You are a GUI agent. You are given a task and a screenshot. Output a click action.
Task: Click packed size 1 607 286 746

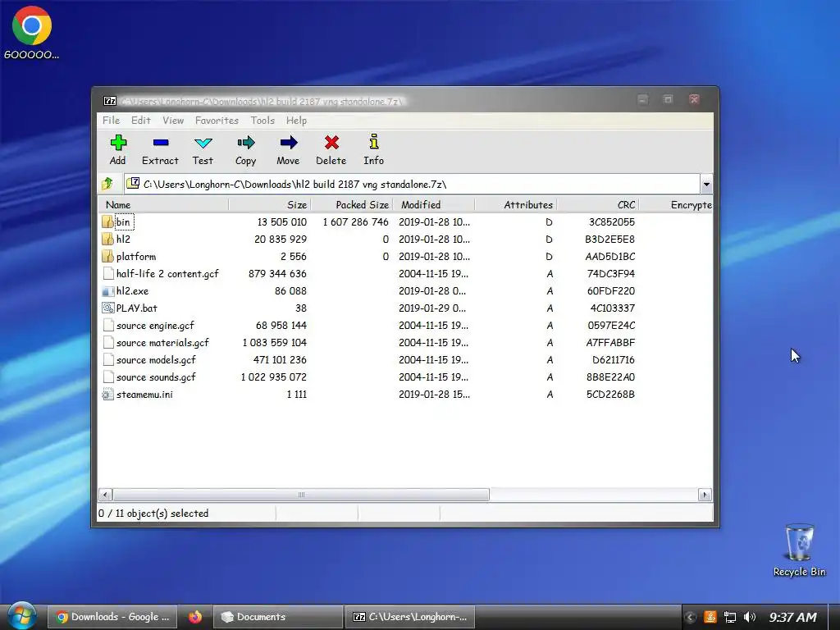tap(356, 221)
